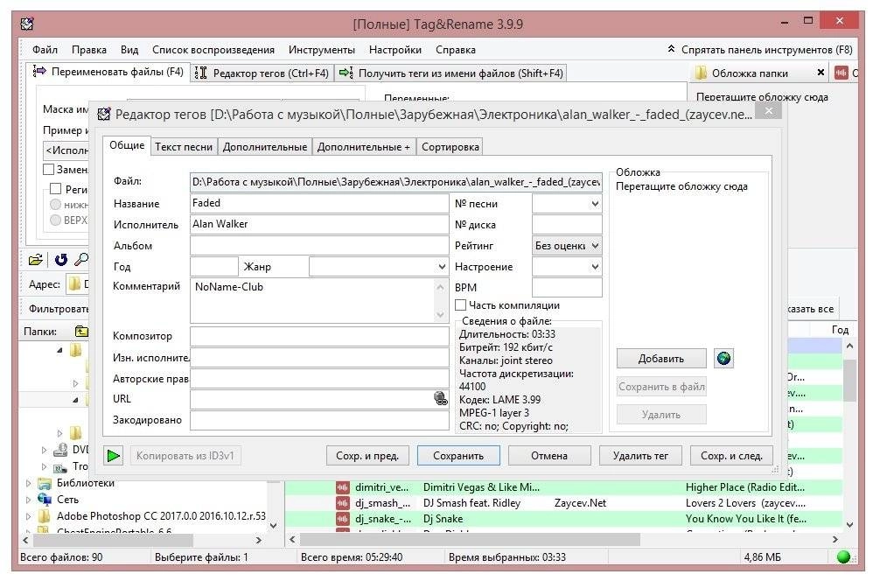Click the BPM input field

click(567, 287)
